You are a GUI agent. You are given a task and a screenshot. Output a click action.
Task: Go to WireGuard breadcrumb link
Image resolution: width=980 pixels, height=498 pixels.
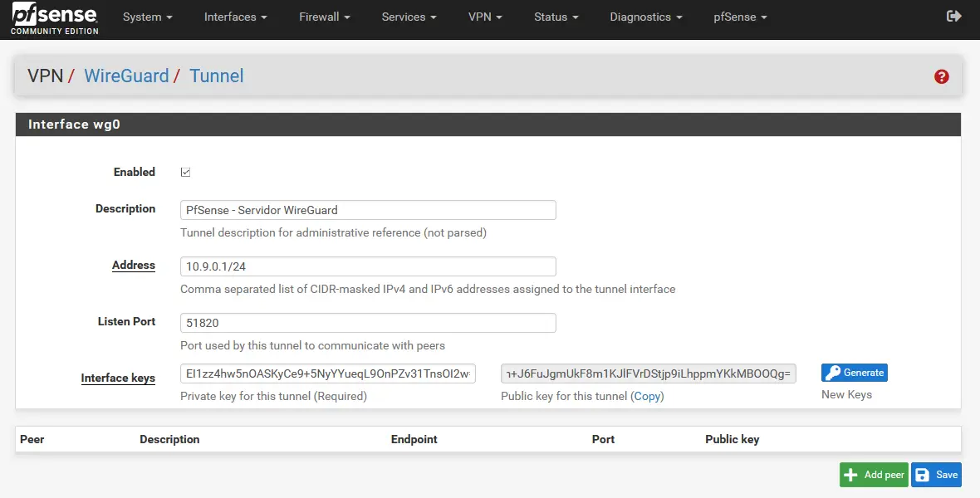126,76
